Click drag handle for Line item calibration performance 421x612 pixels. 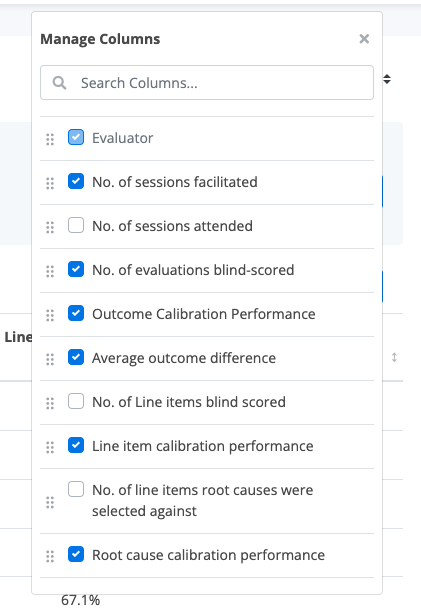tap(50, 447)
